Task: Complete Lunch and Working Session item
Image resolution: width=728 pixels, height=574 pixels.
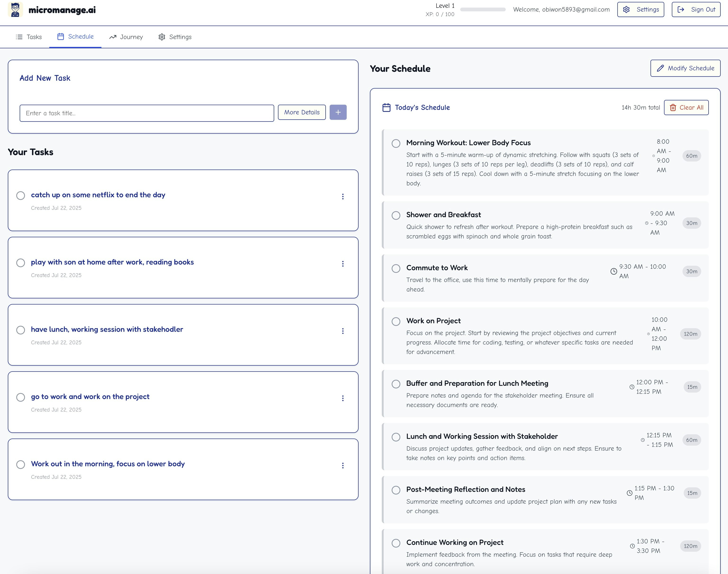Action: [x=396, y=437]
